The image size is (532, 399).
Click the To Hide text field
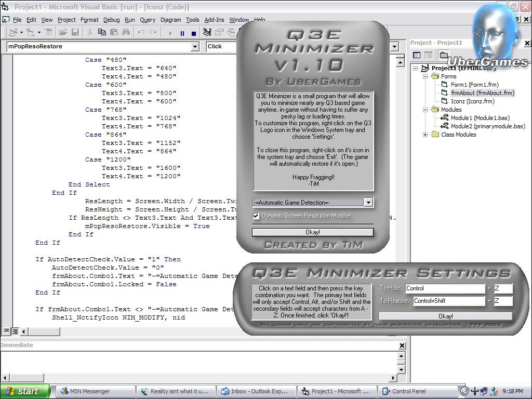[444, 288]
